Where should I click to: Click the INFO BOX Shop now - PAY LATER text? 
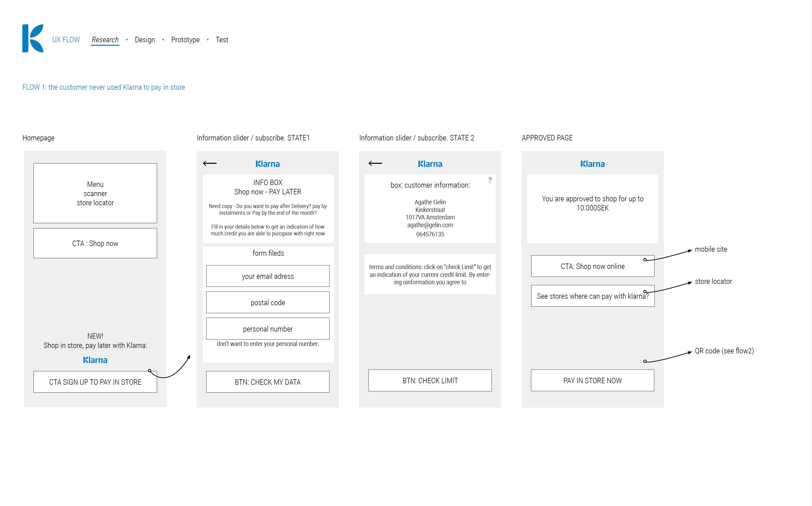pos(268,187)
